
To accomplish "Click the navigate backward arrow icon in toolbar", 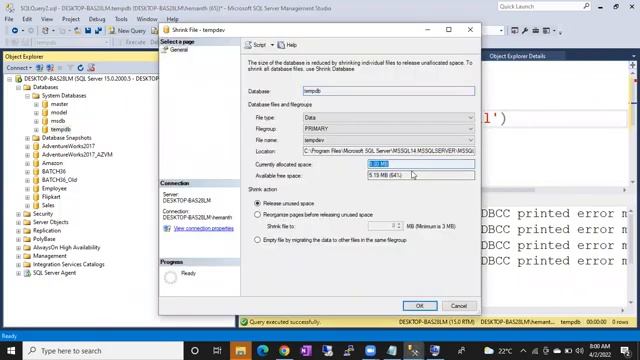I will click(x=15, y=31).
